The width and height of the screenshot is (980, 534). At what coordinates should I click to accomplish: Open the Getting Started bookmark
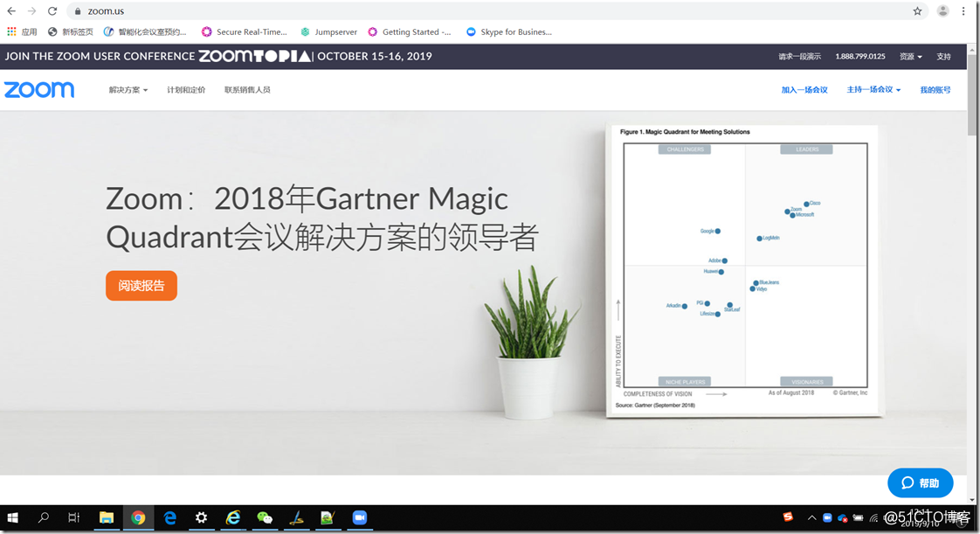pyautogui.click(x=410, y=31)
